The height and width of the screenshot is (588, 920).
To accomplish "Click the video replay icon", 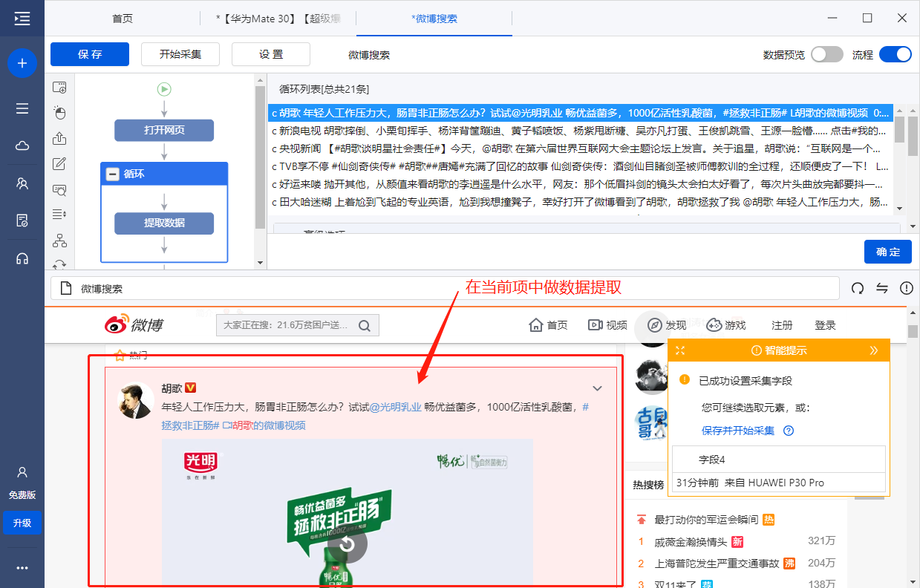I will [347, 545].
